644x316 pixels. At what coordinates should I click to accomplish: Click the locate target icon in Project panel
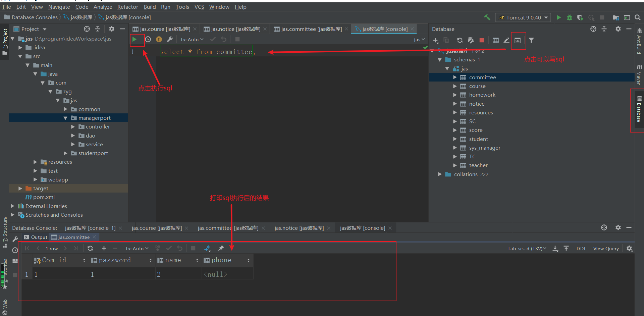[87, 29]
